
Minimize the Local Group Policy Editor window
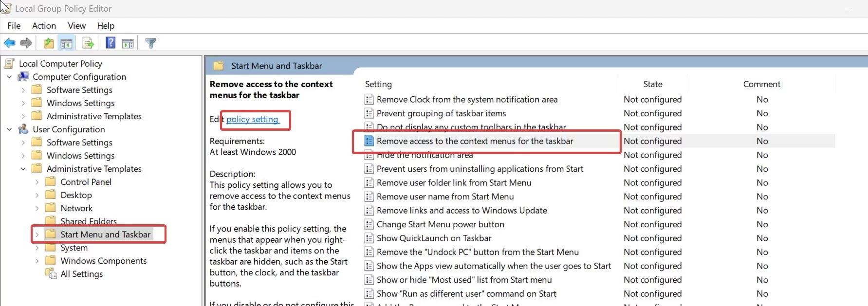[849, 8]
